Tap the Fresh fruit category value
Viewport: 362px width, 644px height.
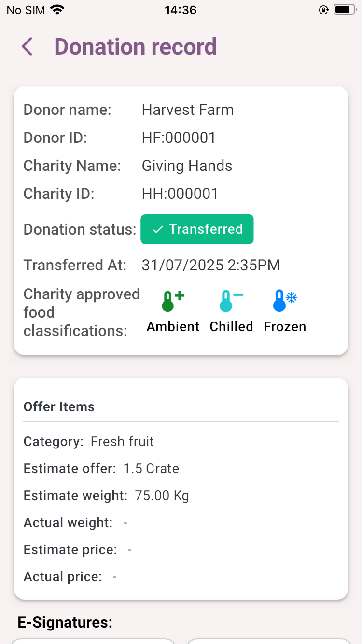(x=122, y=442)
